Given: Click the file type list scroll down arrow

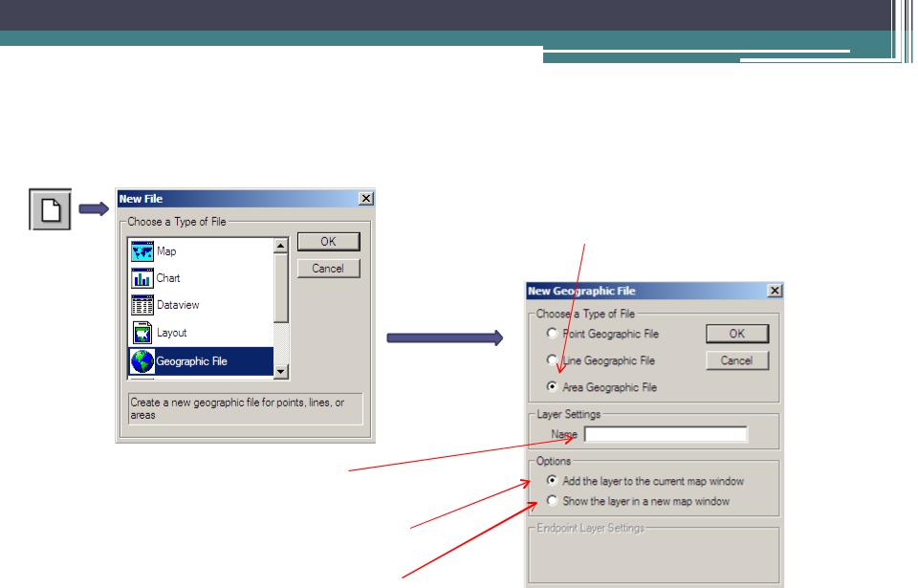Looking at the screenshot, I should 281,371.
